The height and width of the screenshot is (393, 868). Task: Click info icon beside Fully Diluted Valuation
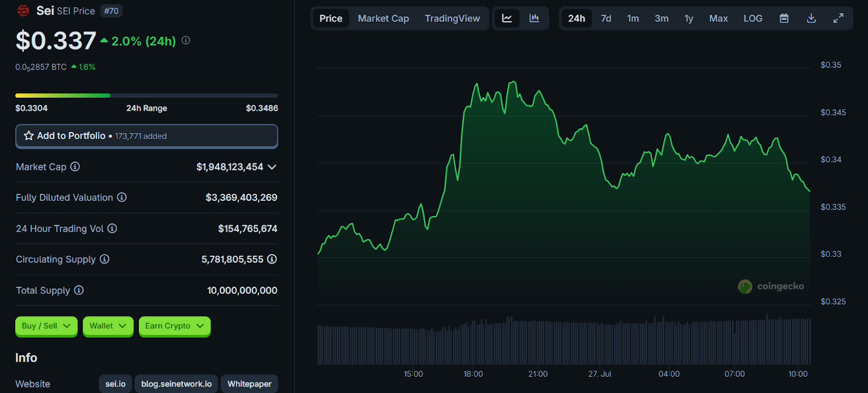click(x=122, y=197)
